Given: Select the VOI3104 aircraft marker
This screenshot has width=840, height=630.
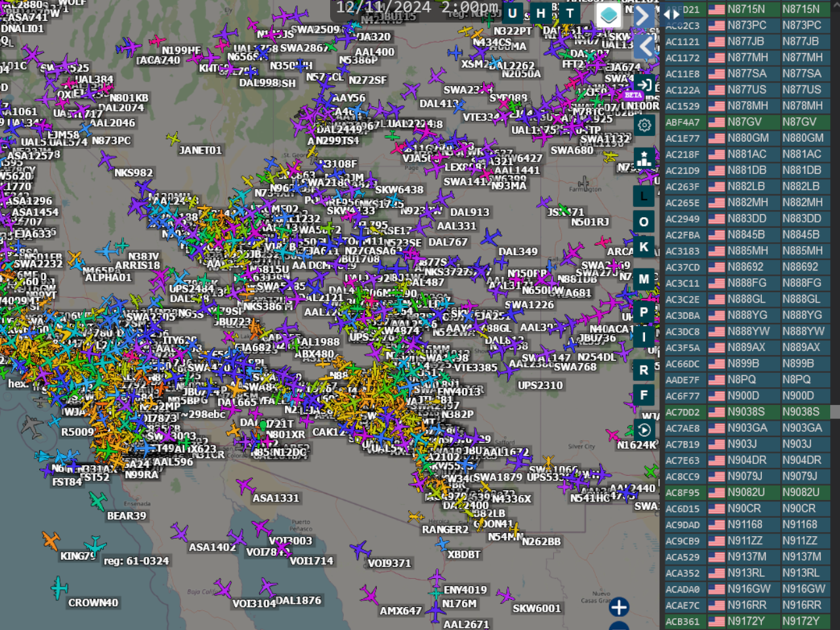Looking at the screenshot, I should pos(224,589).
